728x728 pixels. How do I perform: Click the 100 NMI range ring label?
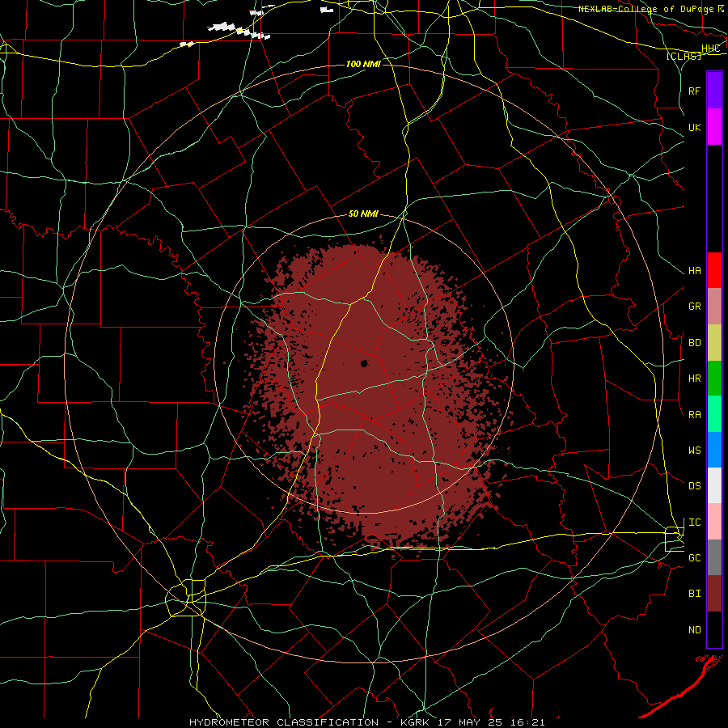[x=363, y=64]
